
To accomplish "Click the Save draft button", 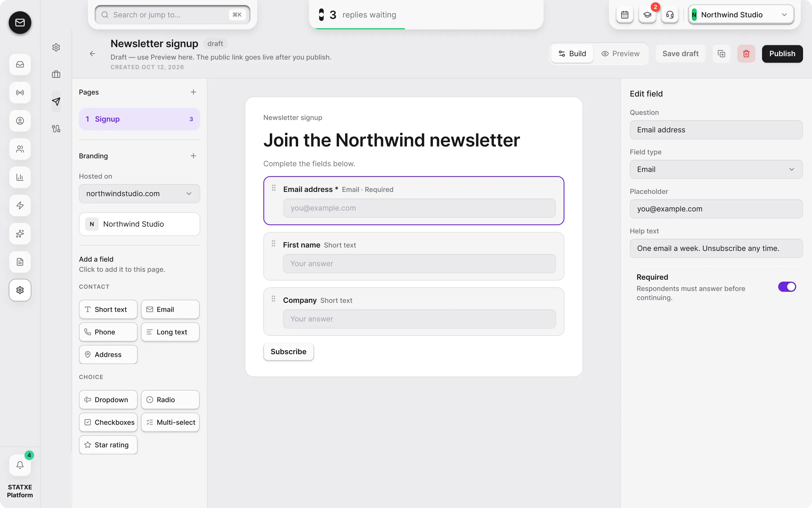I will (x=680, y=54).
